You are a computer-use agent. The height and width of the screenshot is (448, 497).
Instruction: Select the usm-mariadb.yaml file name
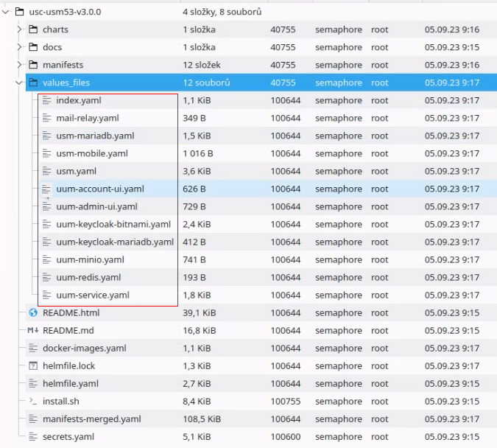[x=95, y=136]
